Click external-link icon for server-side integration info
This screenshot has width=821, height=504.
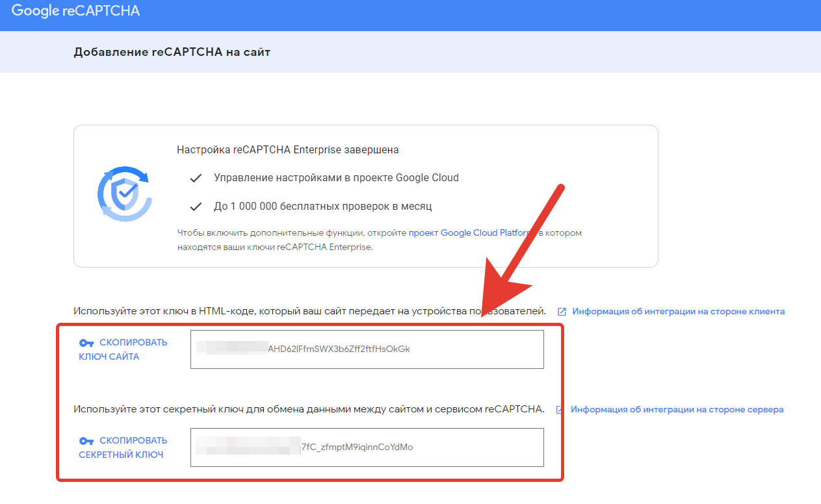[560, 410]
